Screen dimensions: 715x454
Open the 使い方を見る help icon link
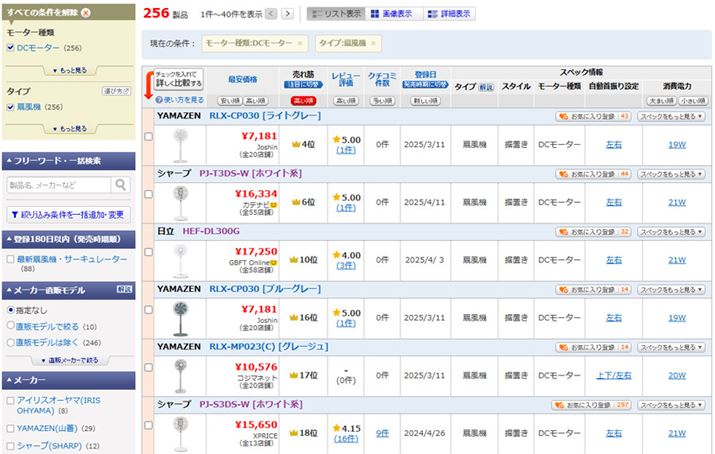click(x=179, y=100)
